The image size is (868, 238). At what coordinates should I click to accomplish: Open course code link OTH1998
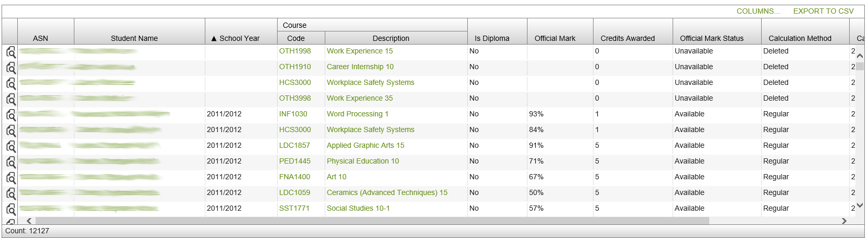(295, 51)
